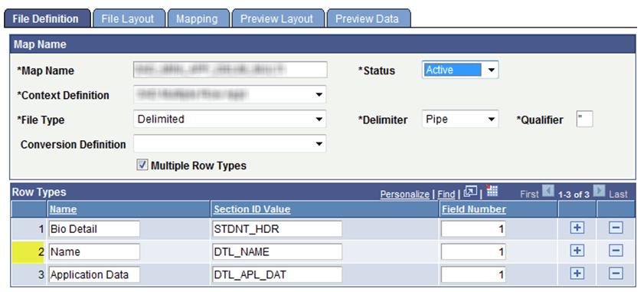Viewport: 644px width, 292px height.
Task: Switch to the Preview Data tab
Action: (x=368, y=19)
